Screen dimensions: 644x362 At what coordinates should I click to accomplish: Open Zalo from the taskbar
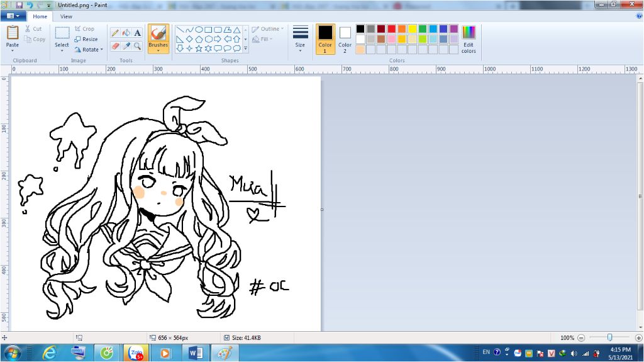coord(136,353)
